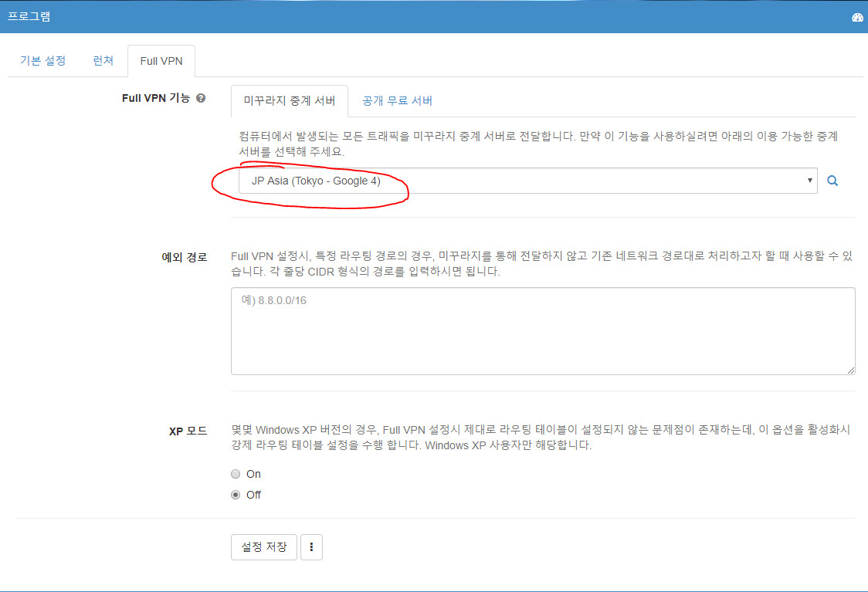Switch to the 공개 무료 서버 sub-tab
868x592 pixels.
(x=397, y=101)
